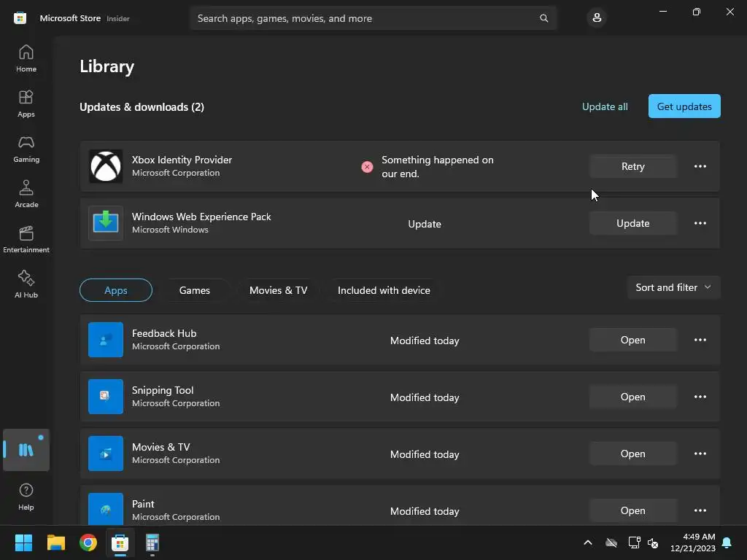Focus the Search apps, games, movies field
747x560 pixels.
click(373, 18)
